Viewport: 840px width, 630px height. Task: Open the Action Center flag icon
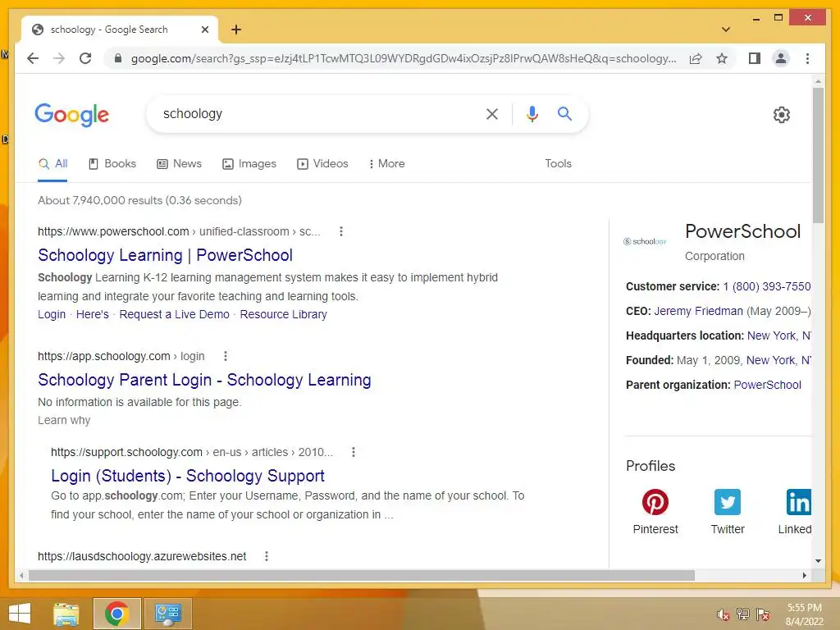pyautogui.click(x=763, y=614)
